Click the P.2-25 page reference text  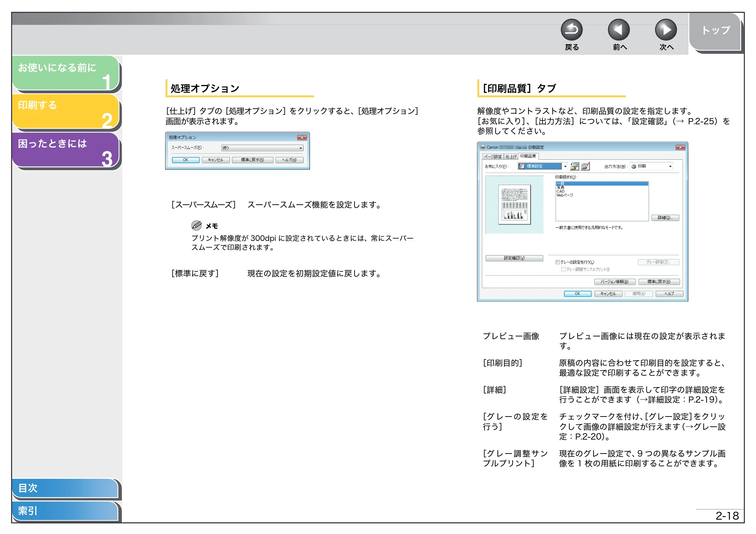tap(701, 121)
